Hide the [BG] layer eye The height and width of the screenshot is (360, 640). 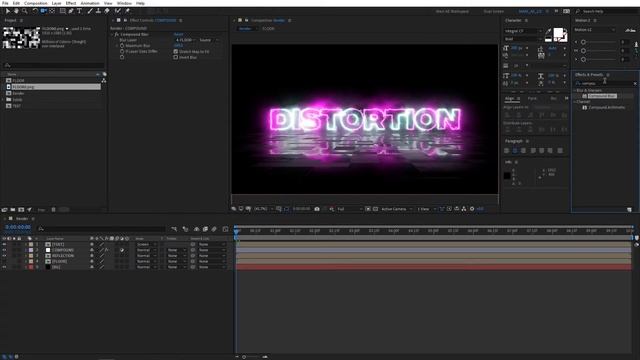(4, 267)
